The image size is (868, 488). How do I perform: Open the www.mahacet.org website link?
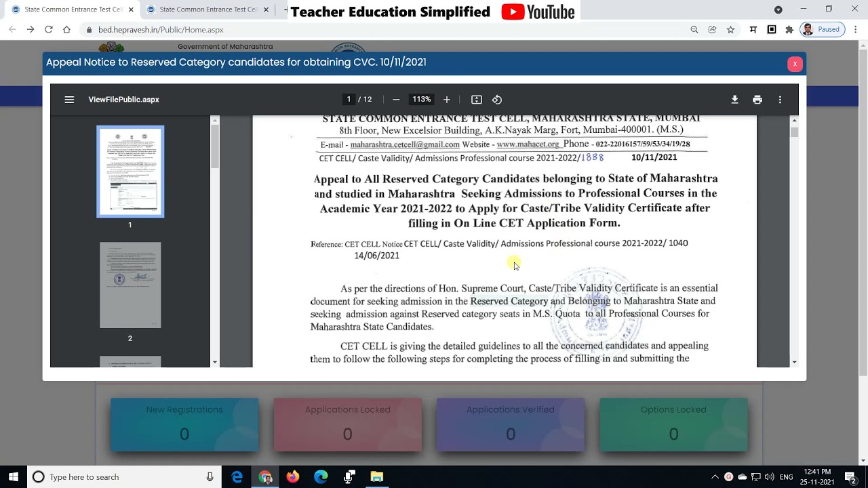tap(528, 144)
